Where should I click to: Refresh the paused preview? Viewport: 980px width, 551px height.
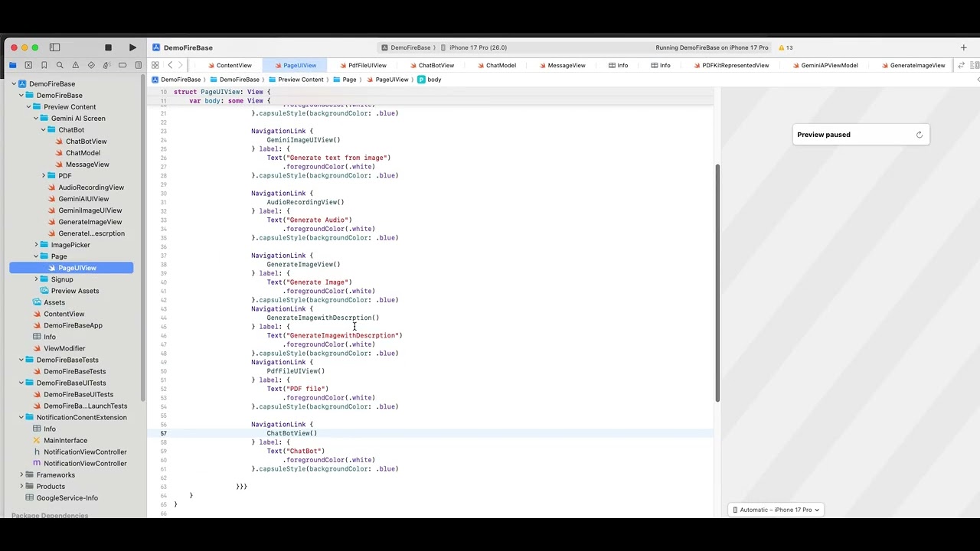(920, 135)
